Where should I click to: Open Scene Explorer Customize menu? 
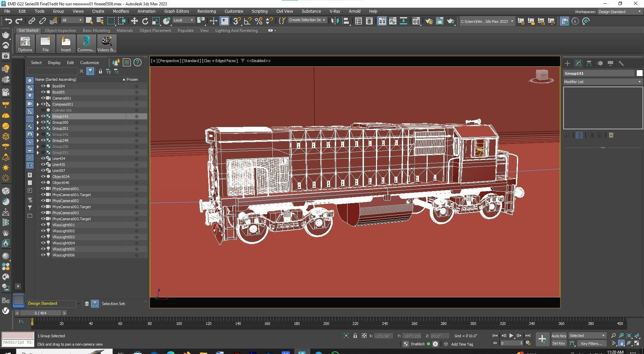click(90, 63)
